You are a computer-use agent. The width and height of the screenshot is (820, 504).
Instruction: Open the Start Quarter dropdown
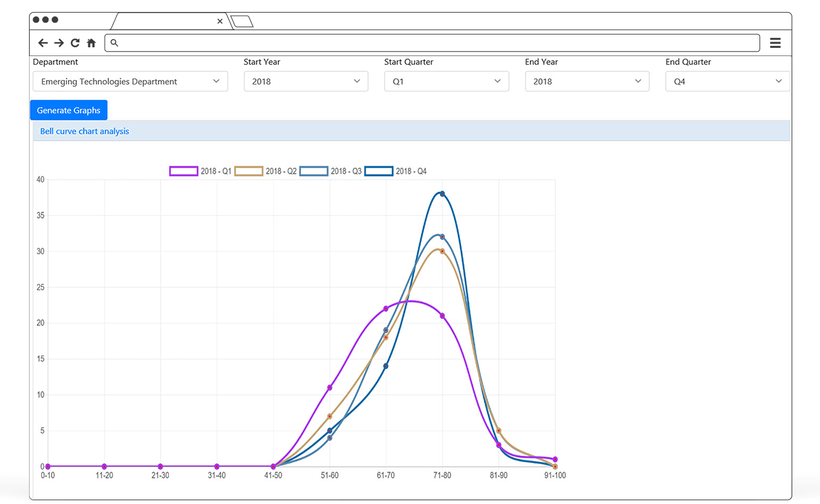[x=446, y=81]
